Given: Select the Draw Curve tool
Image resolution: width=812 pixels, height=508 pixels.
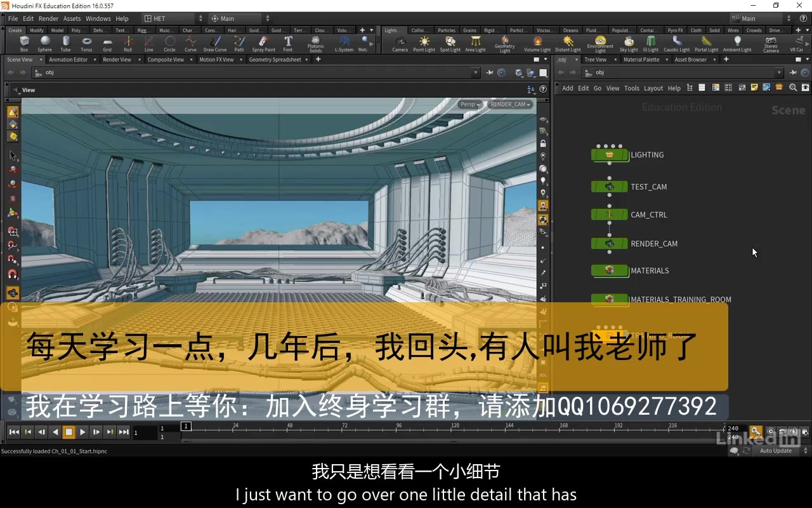Looking at the screenshot, I should [x=215, y=44].
